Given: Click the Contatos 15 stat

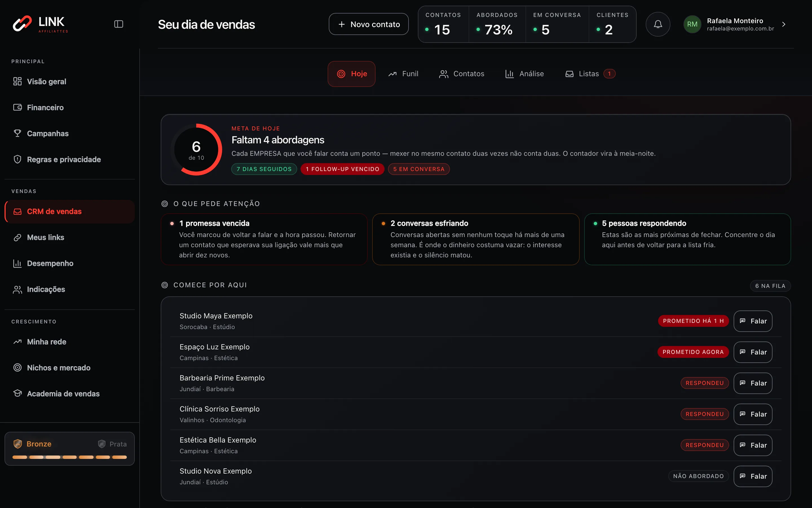Looking at the screenshot, I should 443,24.
